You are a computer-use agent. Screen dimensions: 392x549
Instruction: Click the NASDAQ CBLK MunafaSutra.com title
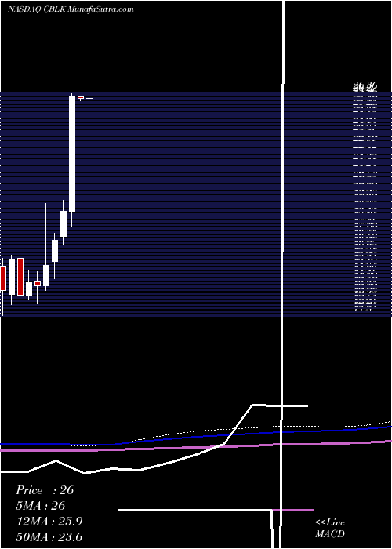pos(71,9)
